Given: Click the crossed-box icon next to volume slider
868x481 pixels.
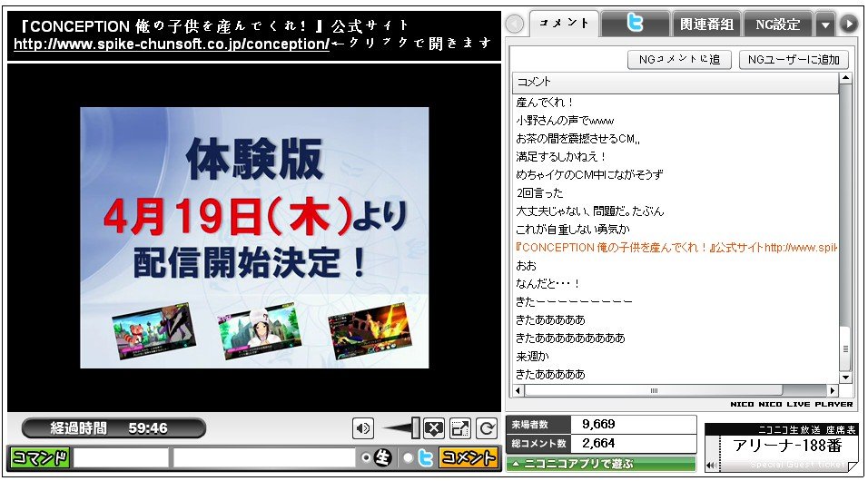Looking at the screenshot, I should click(433, 428).
